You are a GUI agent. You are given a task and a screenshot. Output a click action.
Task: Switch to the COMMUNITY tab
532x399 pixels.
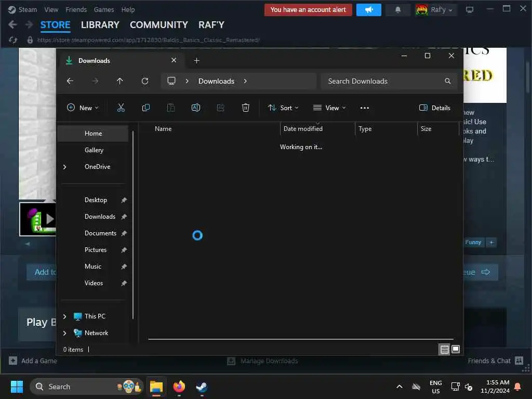[x=159, y=25]
